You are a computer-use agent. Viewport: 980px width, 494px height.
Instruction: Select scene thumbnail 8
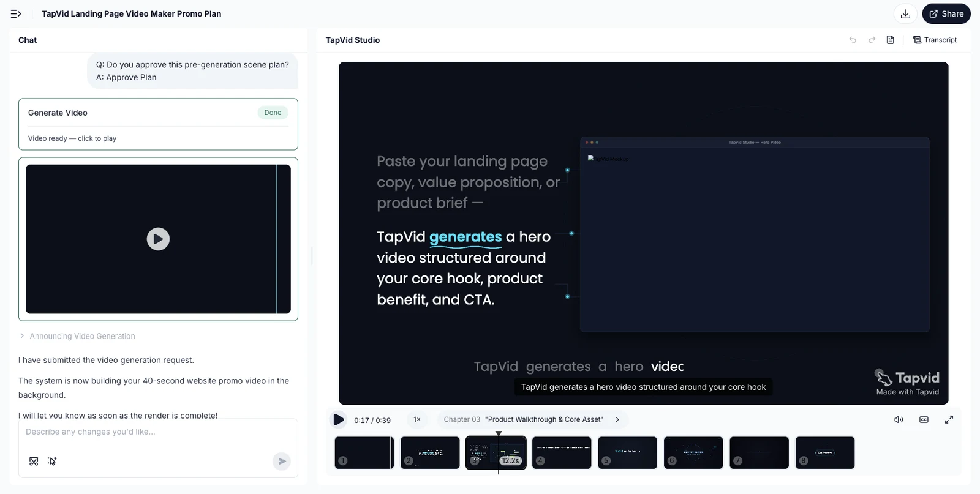pyautogui.click(x=825, y=453)
